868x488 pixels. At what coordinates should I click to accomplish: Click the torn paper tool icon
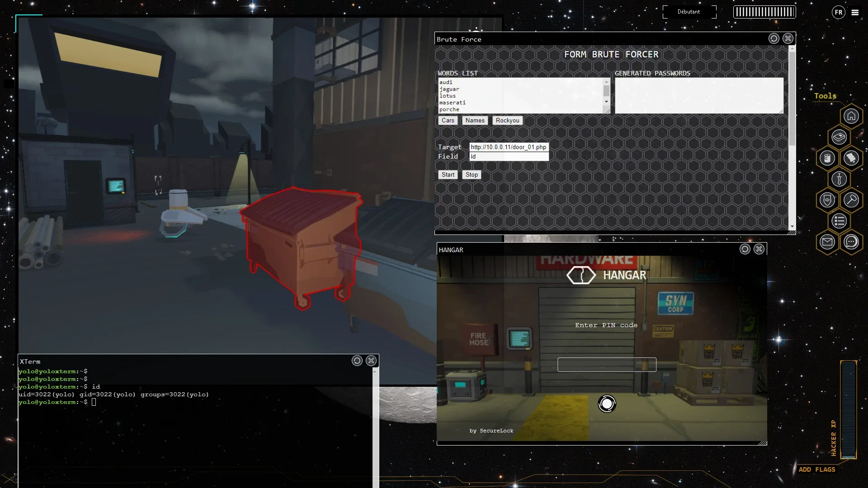point(851,158)
